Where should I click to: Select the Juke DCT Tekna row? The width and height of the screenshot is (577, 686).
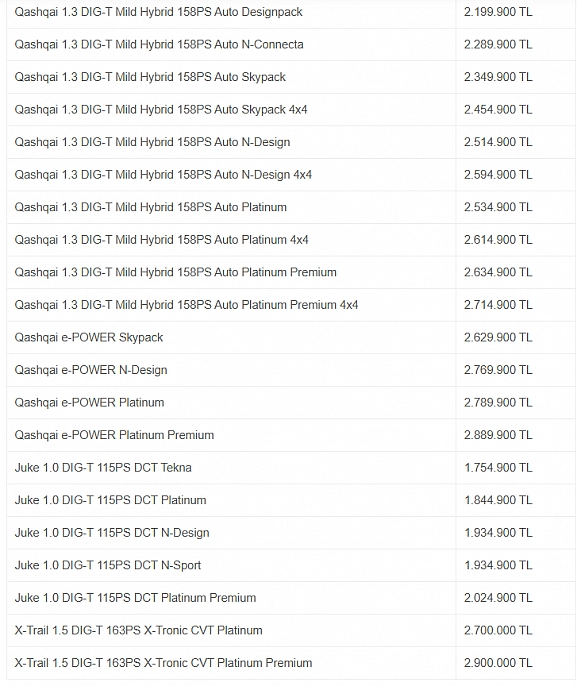(291, 468)
